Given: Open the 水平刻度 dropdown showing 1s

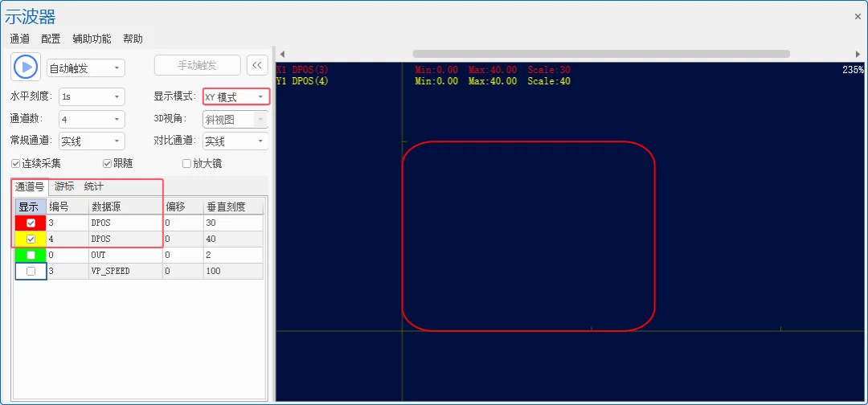Looking at the screenshot, I should point(92,96).
